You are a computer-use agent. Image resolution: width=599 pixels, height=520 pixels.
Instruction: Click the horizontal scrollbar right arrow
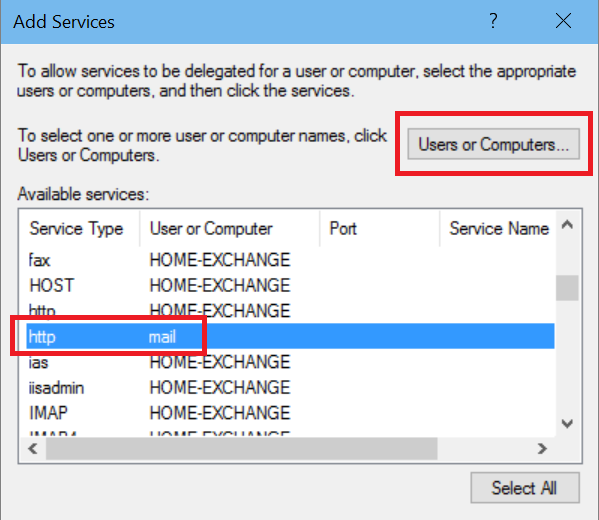[542, 449]
